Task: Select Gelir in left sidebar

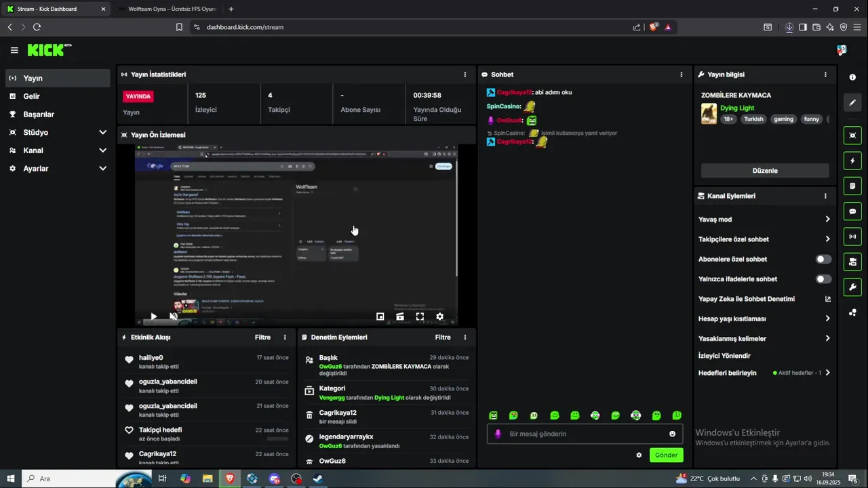Action: pyautogui.click(x=58, y=96)
